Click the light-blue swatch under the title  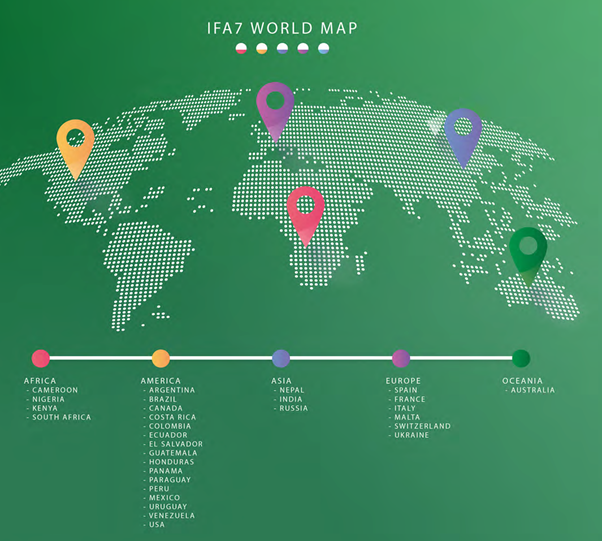(x=324, y=48)
